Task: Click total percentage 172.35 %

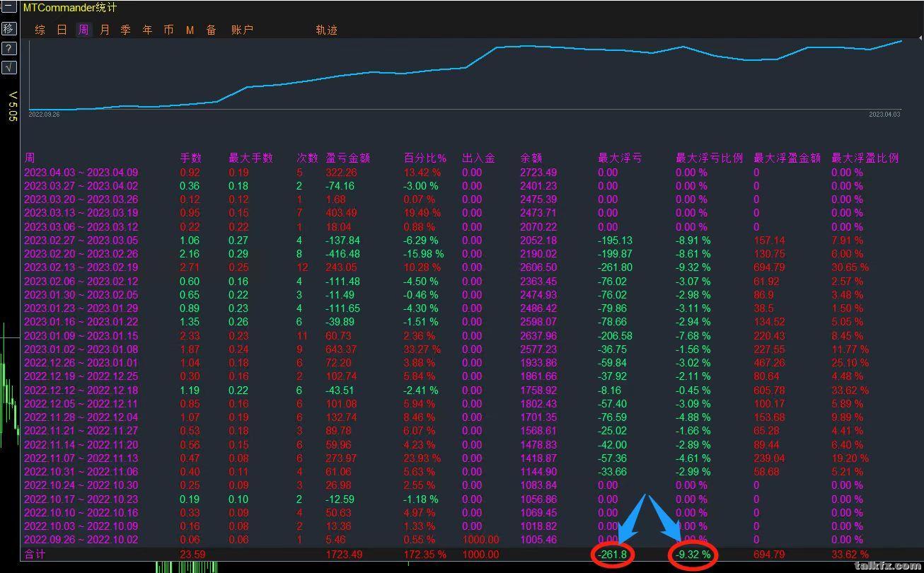Action: click(x=425, y=554)
